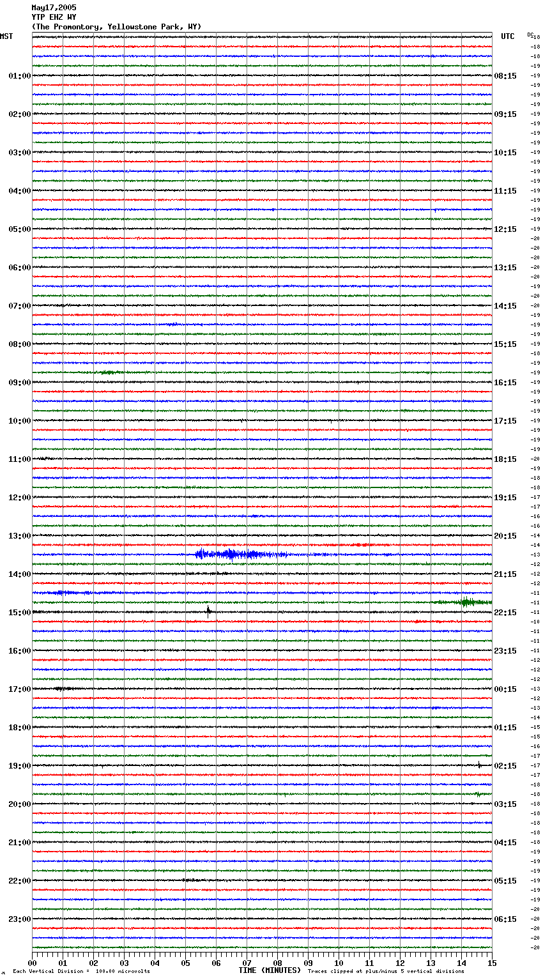Select the 02:00 MST time label

click(x=20, y=114)
